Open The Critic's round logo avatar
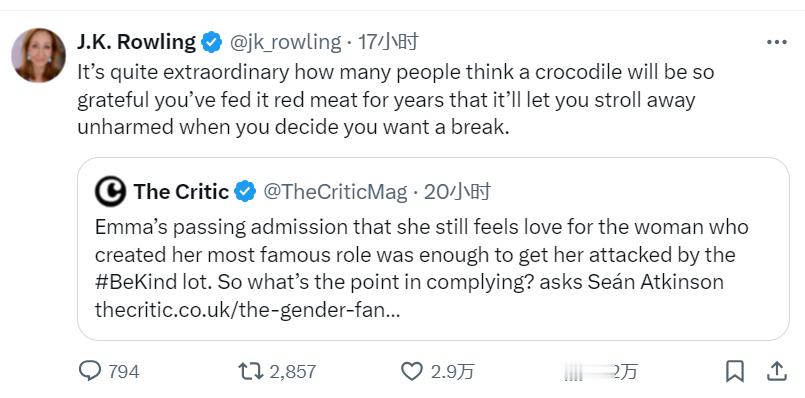 point(110,192)
